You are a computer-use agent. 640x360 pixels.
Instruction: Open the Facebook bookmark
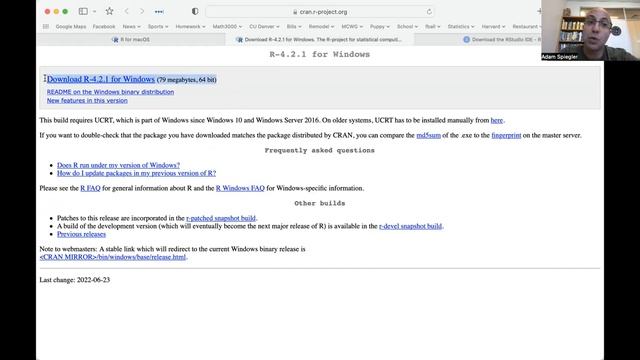[x=104, y=27]
